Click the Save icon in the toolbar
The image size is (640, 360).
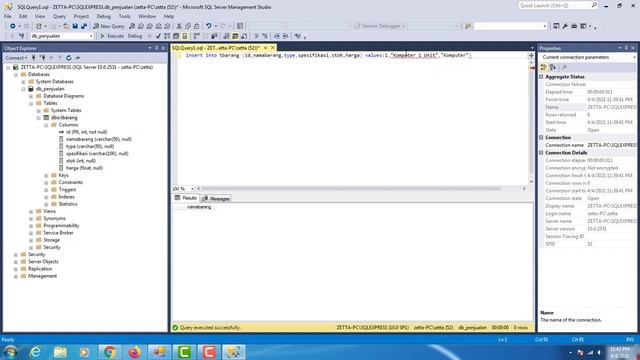pos(75,26)
